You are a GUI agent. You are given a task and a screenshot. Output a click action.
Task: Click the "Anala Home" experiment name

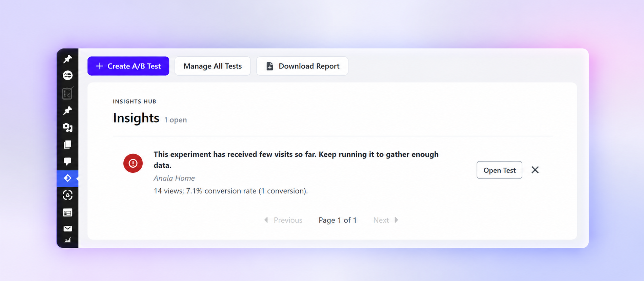pyautogui.click(x=174, y=178)
